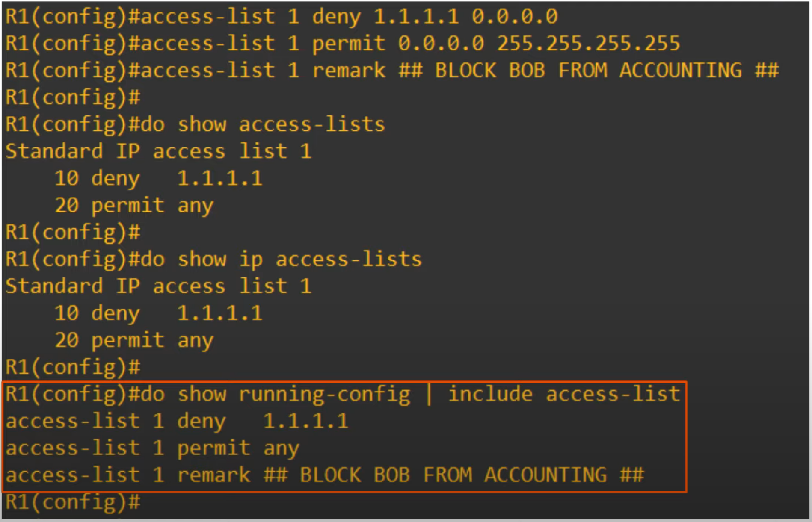Click '10 deny 1.1.1.1' under 'show ip access-lists'
The width and height of the screenshot is (812, 522).
pos(158,313)
